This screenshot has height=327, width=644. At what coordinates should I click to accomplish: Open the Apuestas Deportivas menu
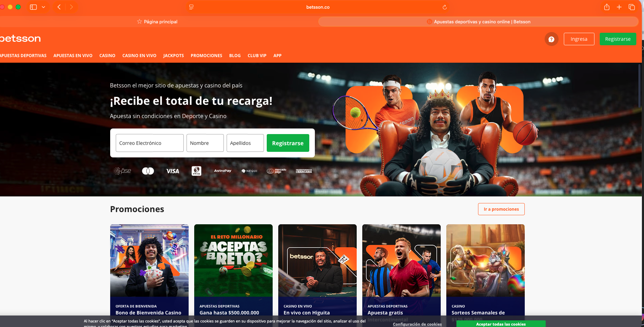point(23,56)
